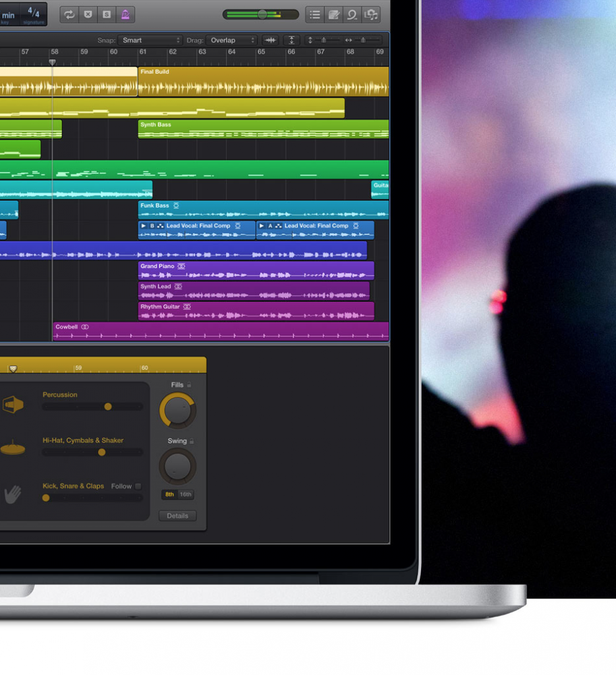The width and height of the screenshot is (616, 675).
Task: Enable the Follow checkbox
Action: coord(138,486)
